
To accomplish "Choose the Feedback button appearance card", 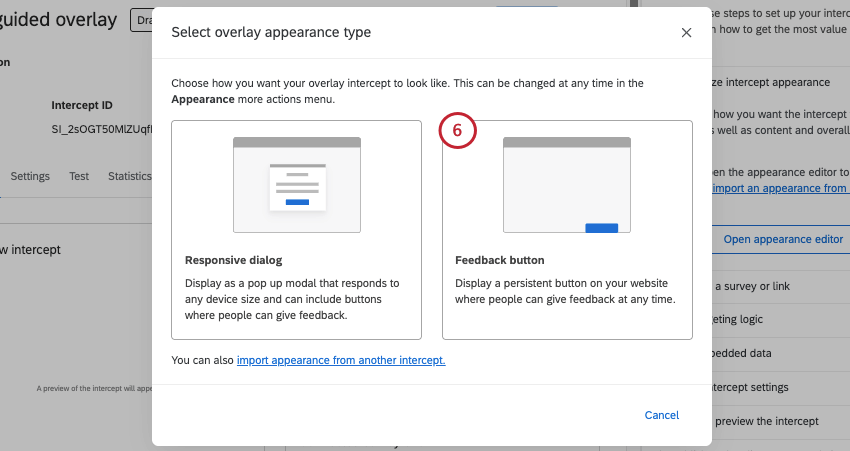I will (x=567, y=230).
